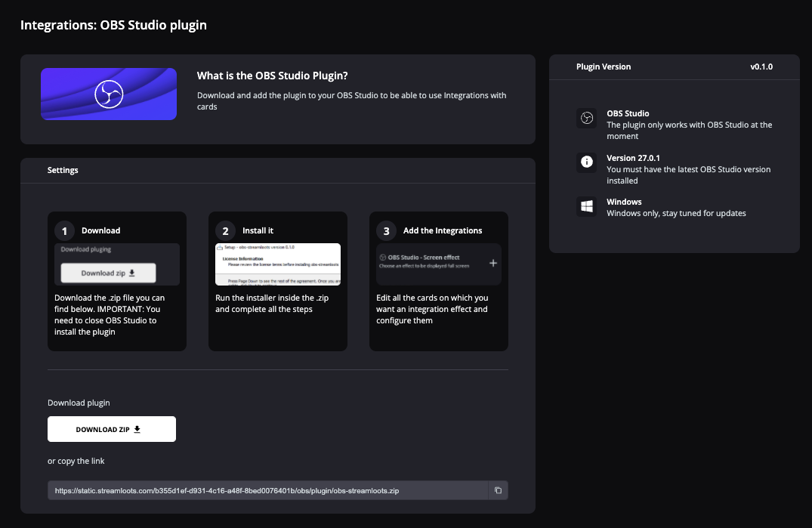Click the Windows logo icon
The height and width of the screenshot is (528, 812).
tap(586, 206)
